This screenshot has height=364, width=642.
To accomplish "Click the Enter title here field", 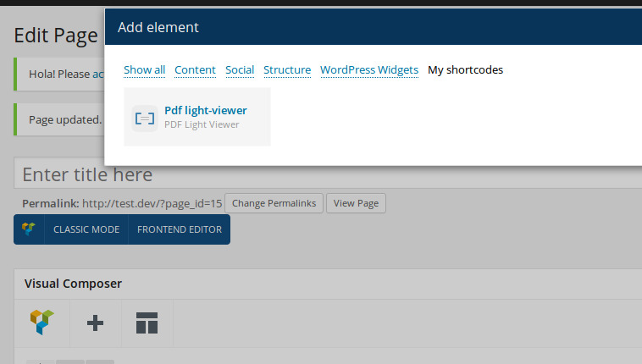I will tap(254, 175).
